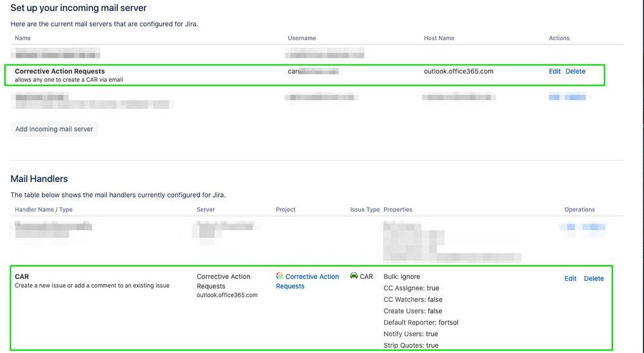Click the CAR handler name

(x=22, y=277)
